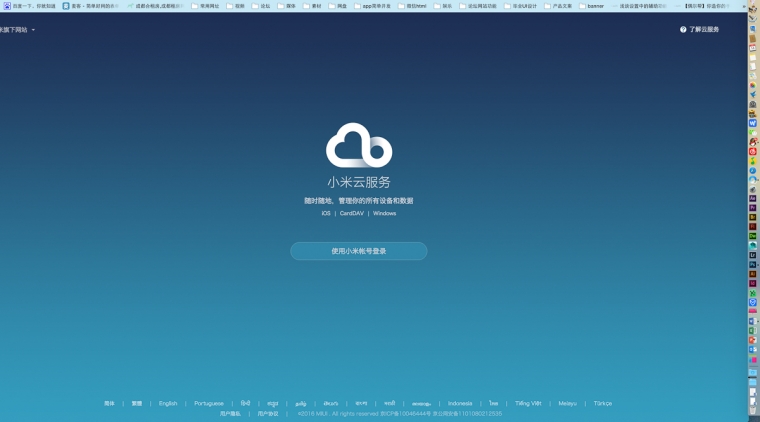Open the app简单开发 bookmarks folder

(372, 6)
